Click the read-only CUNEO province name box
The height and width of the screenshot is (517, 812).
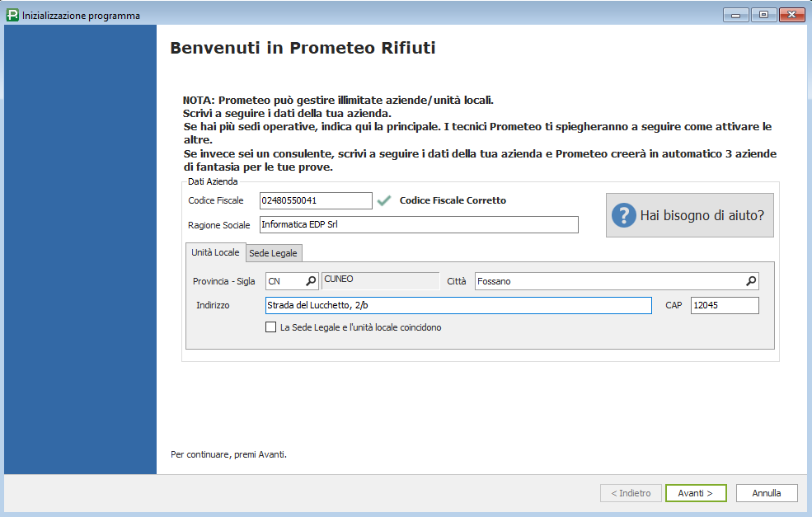tap(379, 281)
